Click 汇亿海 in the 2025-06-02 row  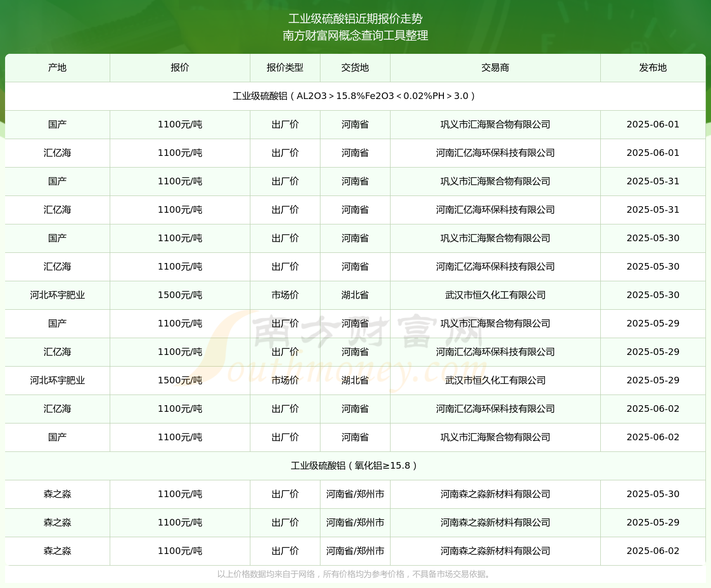pyautogui.click(x=57, y=409)
